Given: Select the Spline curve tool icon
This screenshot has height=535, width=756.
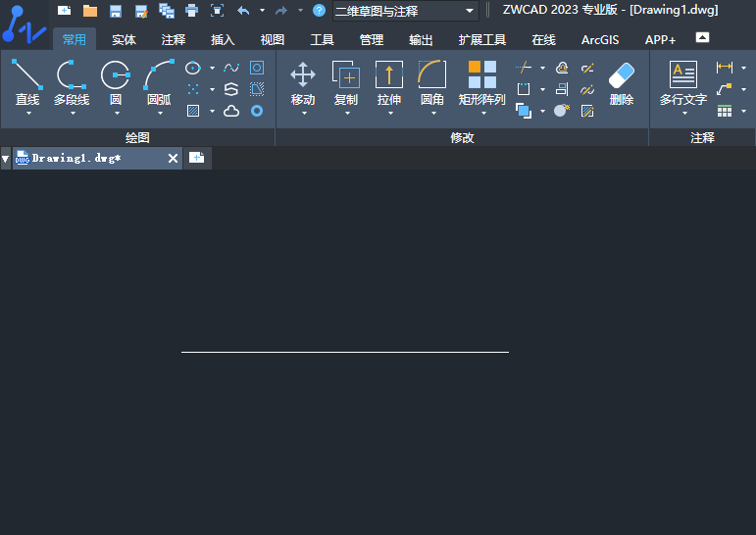Looking at the screenshot, I should [x=231, y=68].
